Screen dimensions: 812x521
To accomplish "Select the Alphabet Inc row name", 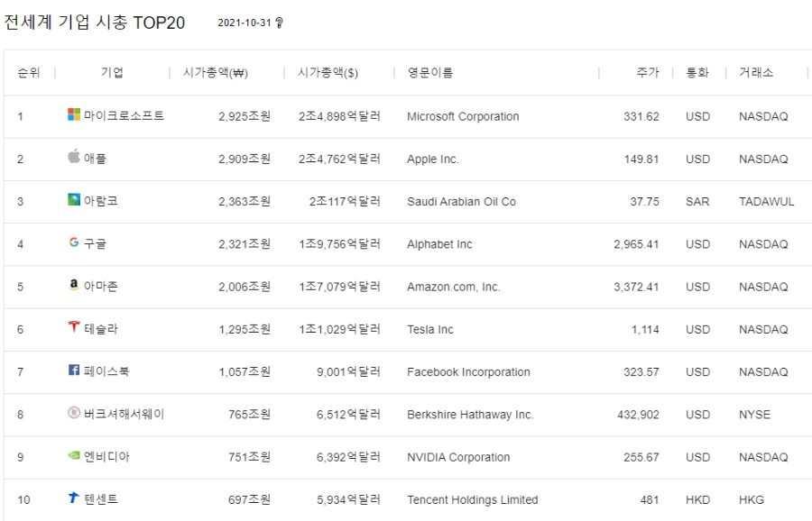I will [439, 244].
